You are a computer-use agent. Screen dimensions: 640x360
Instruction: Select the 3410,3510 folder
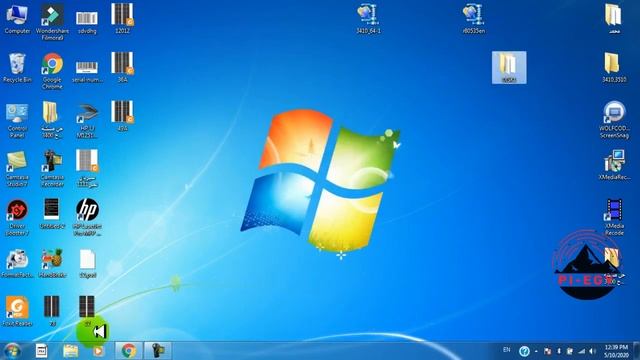[614, 68]
